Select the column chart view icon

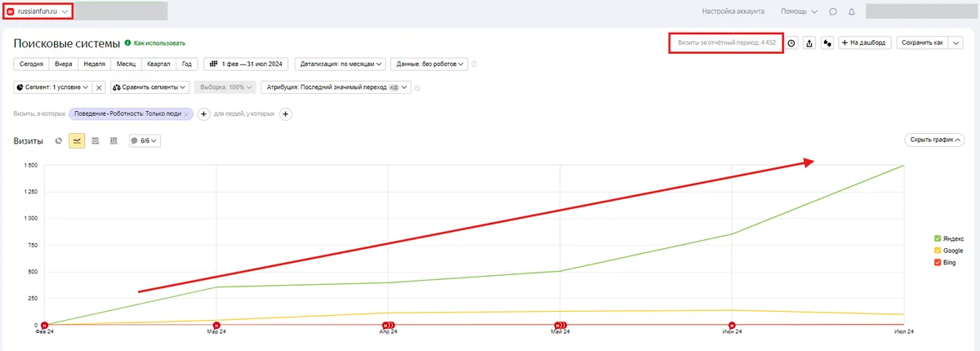click(114, 140)
